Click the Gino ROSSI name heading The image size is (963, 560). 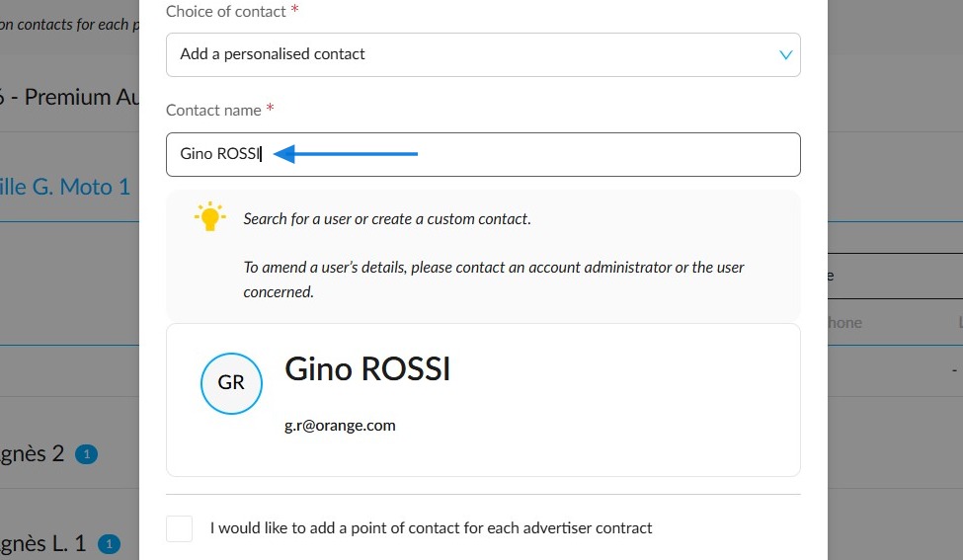[x=367, y=369]
